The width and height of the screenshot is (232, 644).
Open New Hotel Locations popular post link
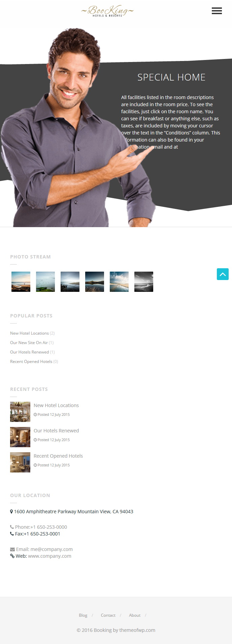point(29,333)
